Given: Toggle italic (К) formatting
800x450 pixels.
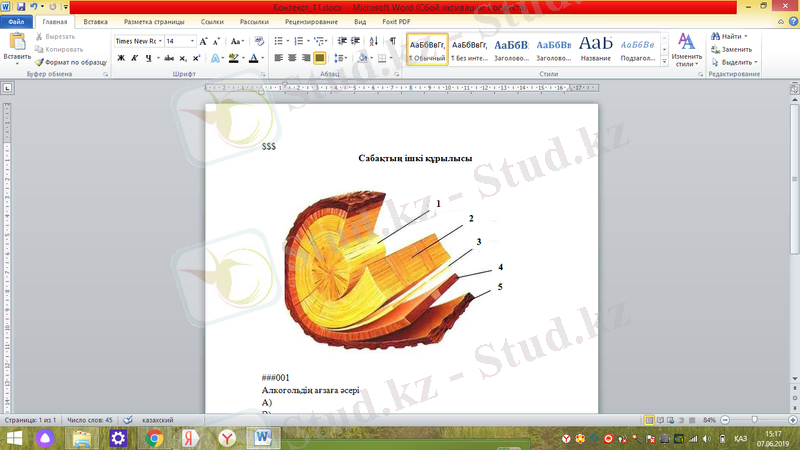Looking at the screenshot, I should coord(135,58).
